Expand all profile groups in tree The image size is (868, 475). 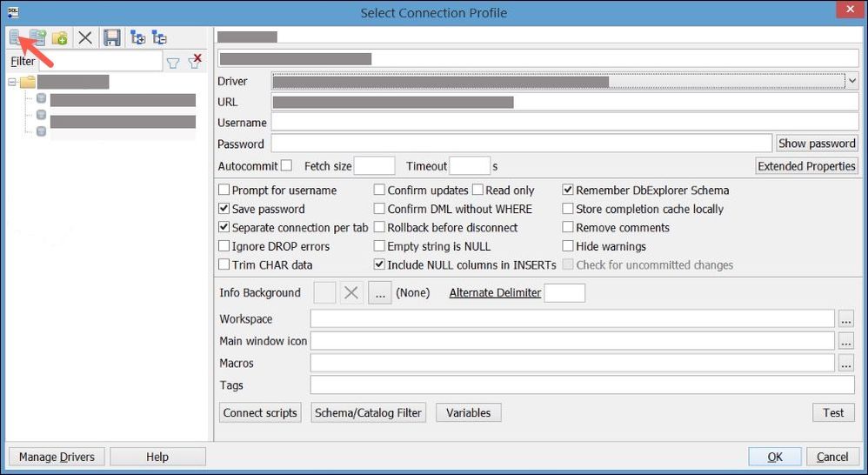coord(137,37)
